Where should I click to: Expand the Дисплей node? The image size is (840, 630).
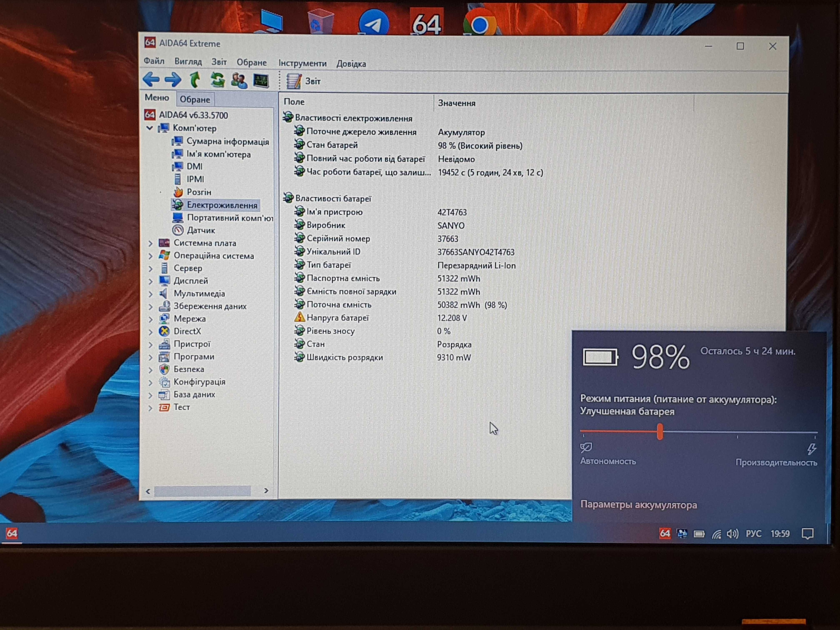(150, 281)
